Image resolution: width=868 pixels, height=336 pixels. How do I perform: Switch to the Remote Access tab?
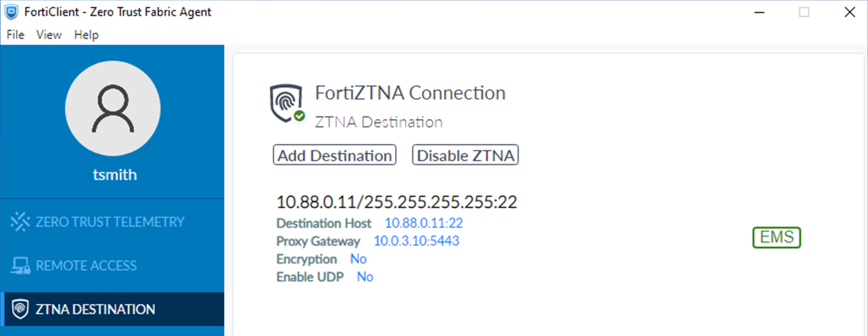click(x=87, y=266)
